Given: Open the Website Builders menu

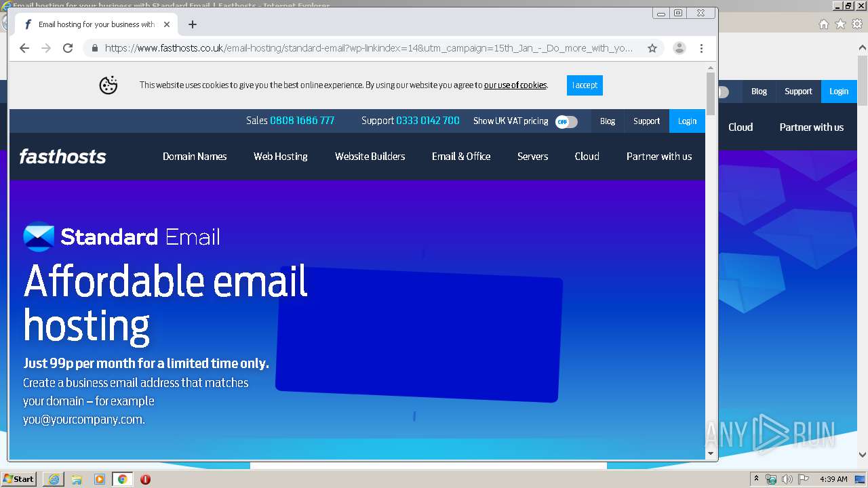Looking at the screenshot, I should 370,157.
